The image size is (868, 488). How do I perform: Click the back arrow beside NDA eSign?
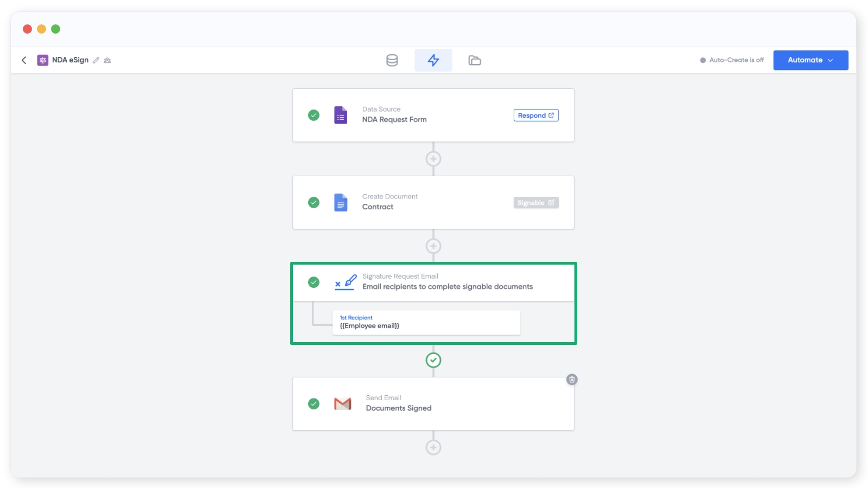(x=24, y=60)
